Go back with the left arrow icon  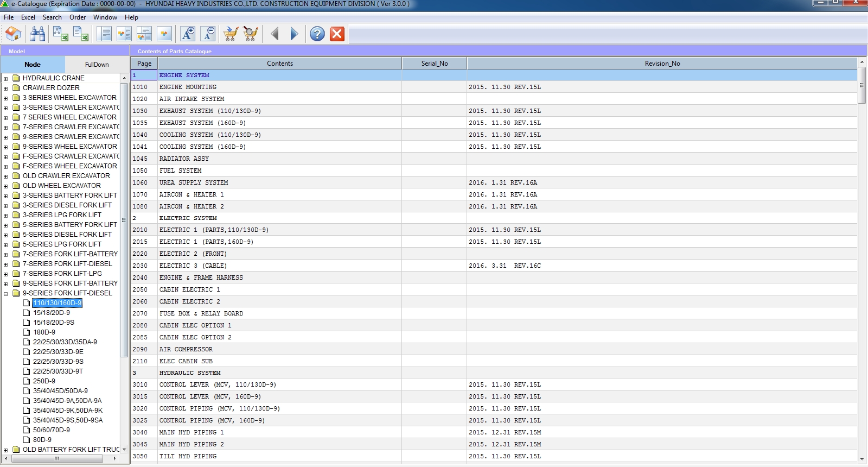pos(275,34)
